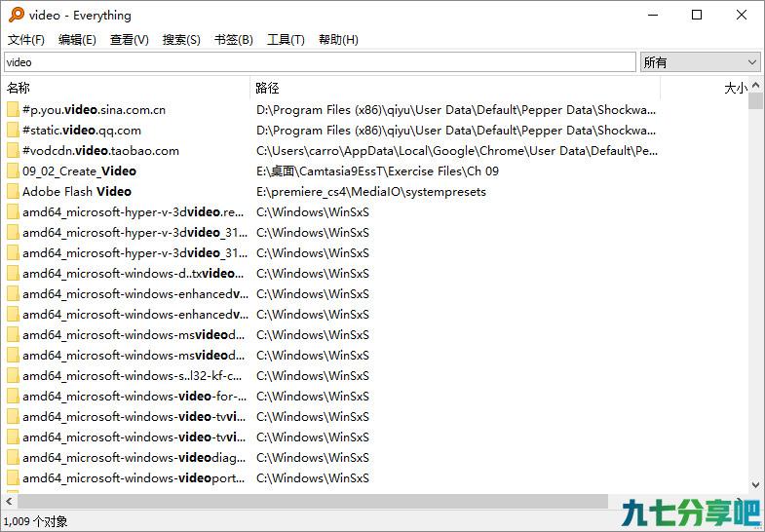Click the 1,009 个对象 status bar text
Image resolution: width=765 pixels, height=532 pixels.
point(35,521)
